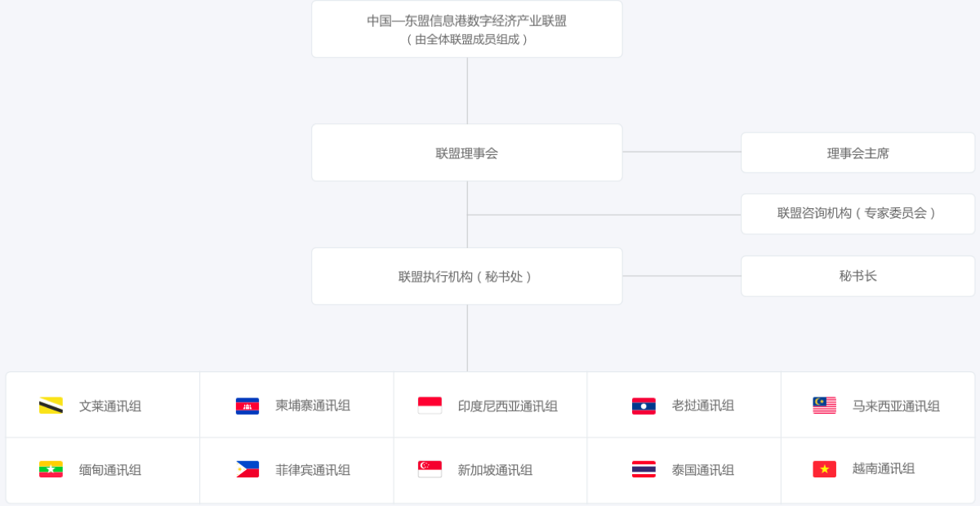Select the 秘书长 box
Image resolution: width=980 pixels, height=506 pixels.
point(857,276)
